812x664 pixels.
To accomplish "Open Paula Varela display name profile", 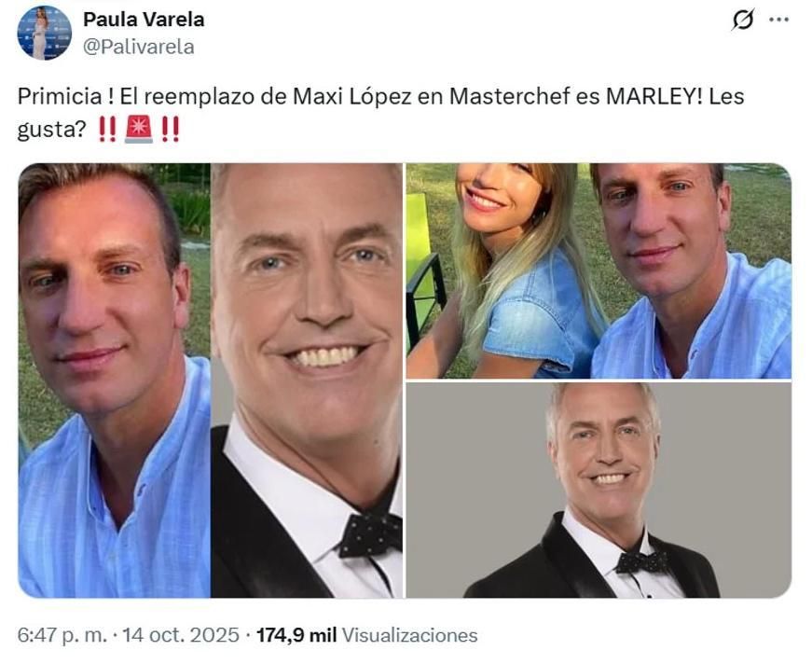I will click(x=144, y=20).
